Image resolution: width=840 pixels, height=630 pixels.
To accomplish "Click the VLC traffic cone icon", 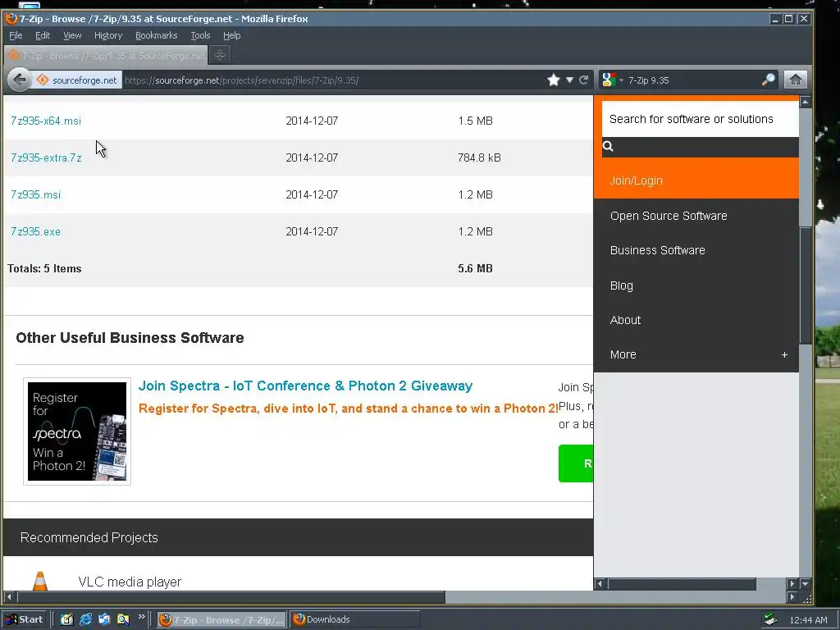I will (x=40, y=581).
